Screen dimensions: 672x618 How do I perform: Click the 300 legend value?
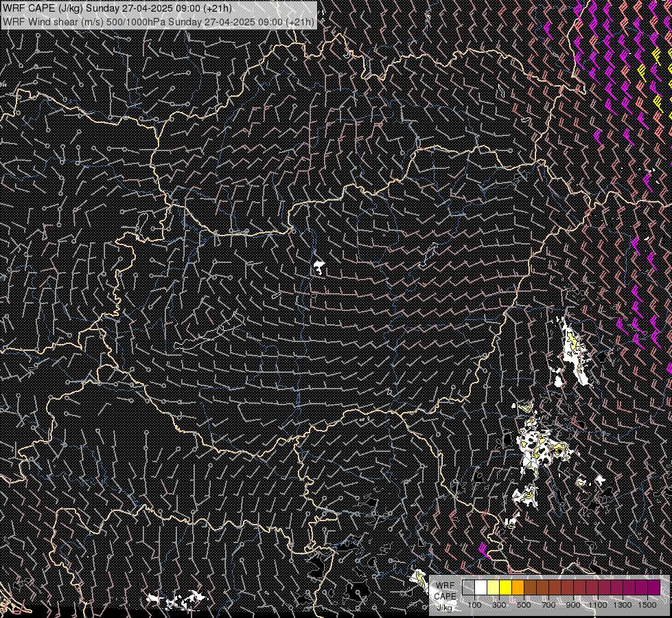[x=499, y=605]
